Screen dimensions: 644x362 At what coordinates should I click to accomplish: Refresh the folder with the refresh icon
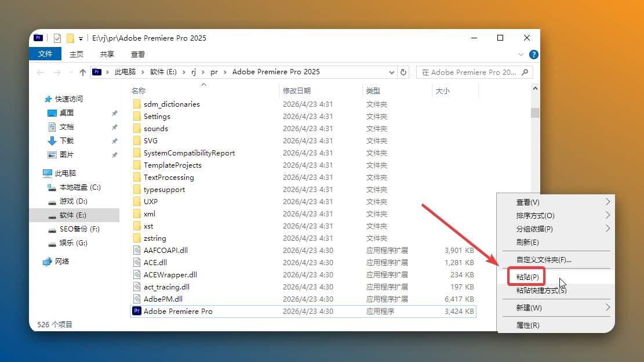tap(403, 73)
